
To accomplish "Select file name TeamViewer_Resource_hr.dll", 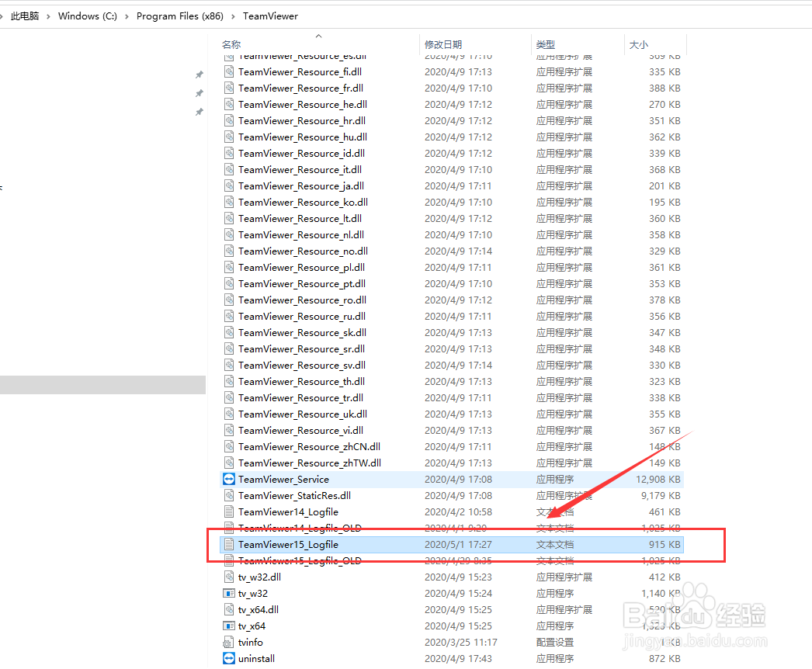I will (x=302, y=120).
